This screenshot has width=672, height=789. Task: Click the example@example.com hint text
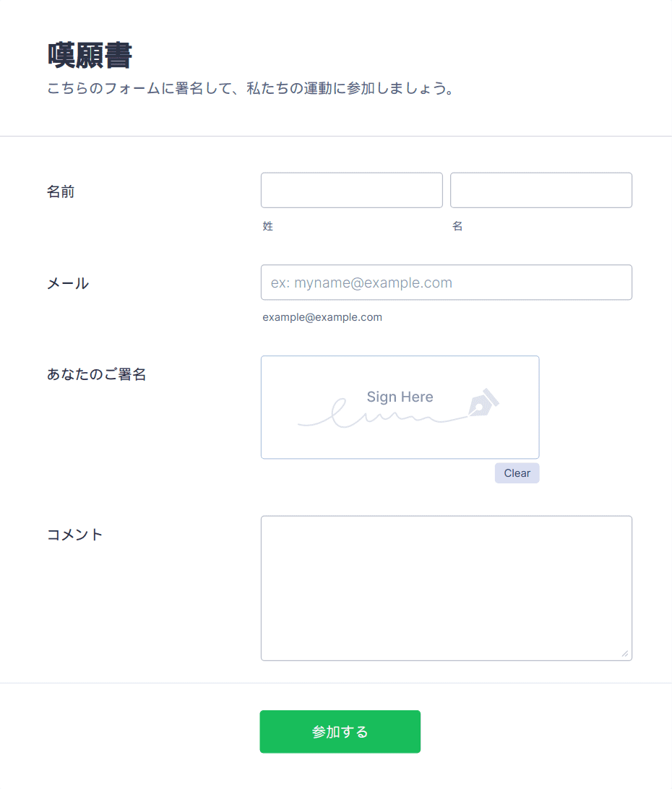coord(322,317)
